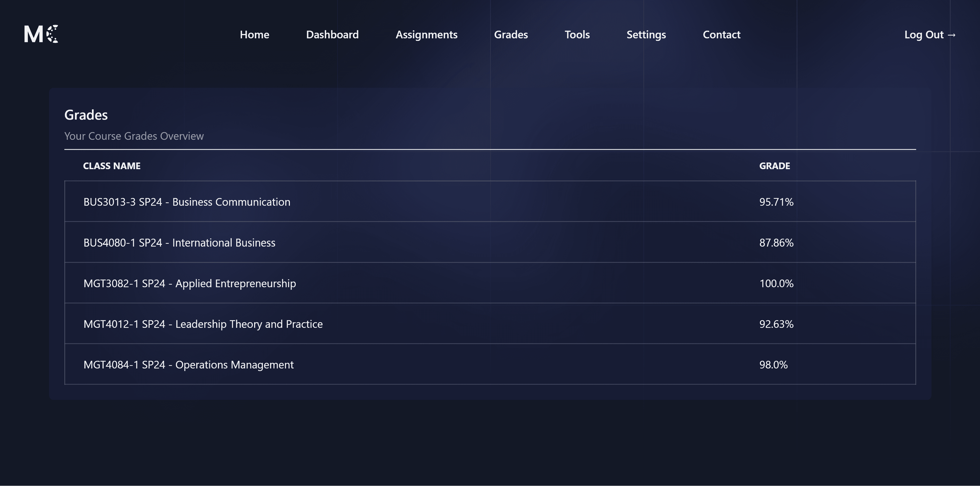Open Settings from the navigation bar
Image resolution: width=980 pixels, height=486 pixels.
tap(646, 35)
